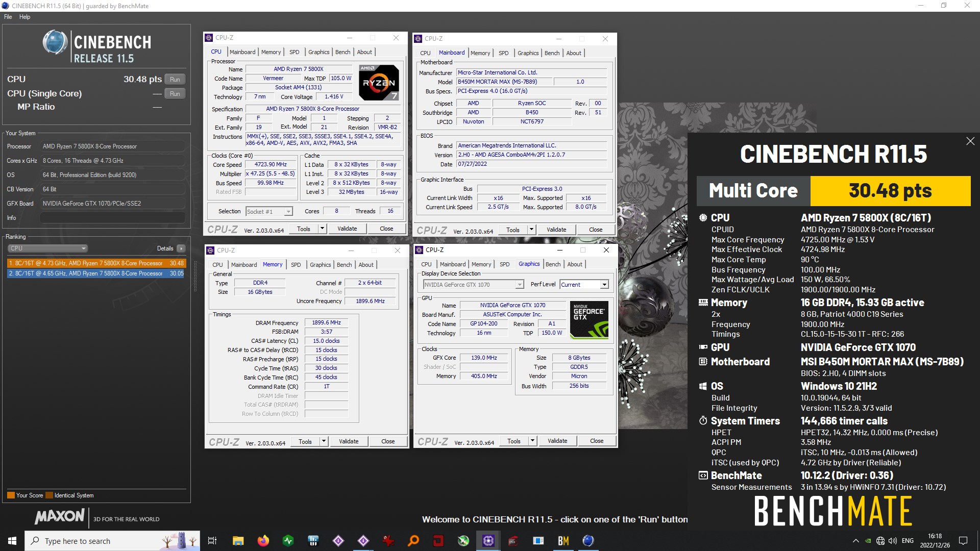Open the green hexagon monitor taskbar app

point(288,541)
